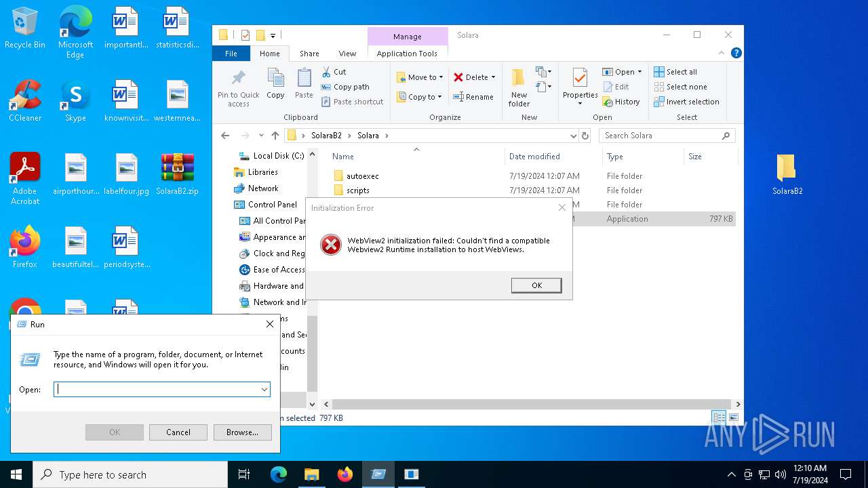Select the autoexec folder row

533,176
